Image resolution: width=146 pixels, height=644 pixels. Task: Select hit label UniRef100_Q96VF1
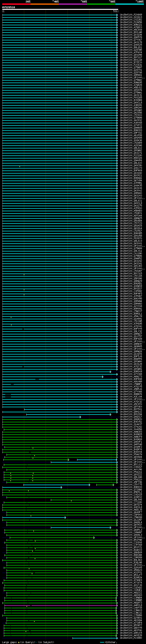(x=131, y=442)
